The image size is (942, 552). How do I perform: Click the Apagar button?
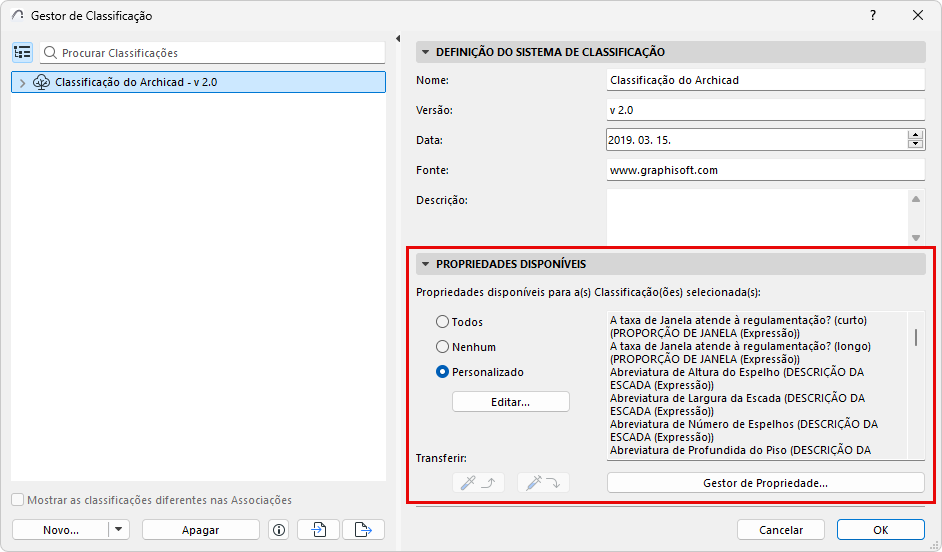201,530
